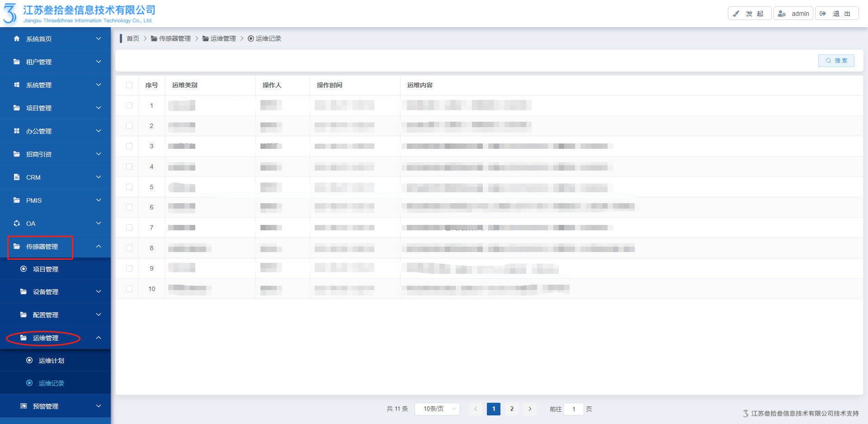Click the user icon beside admin
Image resolution: width=868 pixels, height=424 pixels.
pyautogui.click(x=782, y=14)
